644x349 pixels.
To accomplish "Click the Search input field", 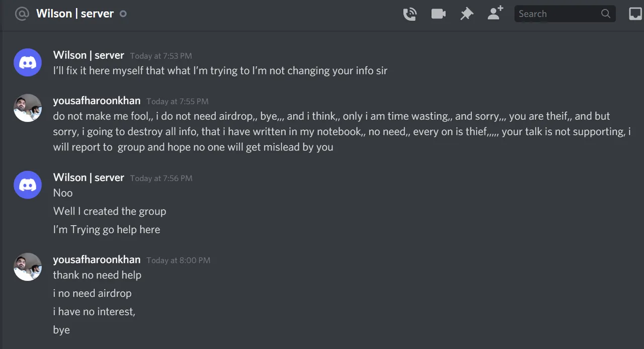I will (557, 14).
